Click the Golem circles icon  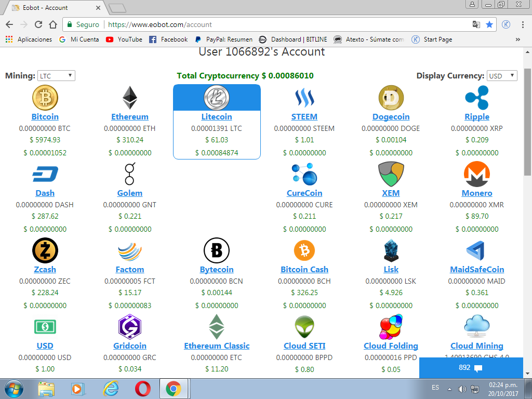(130, 174)
